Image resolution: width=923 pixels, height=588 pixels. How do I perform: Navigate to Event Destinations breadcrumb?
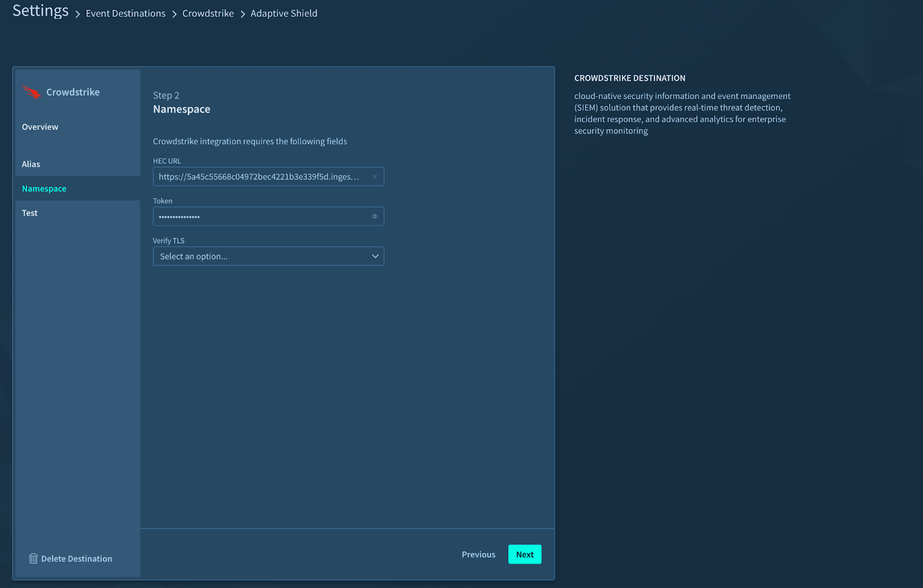(126, 13)
